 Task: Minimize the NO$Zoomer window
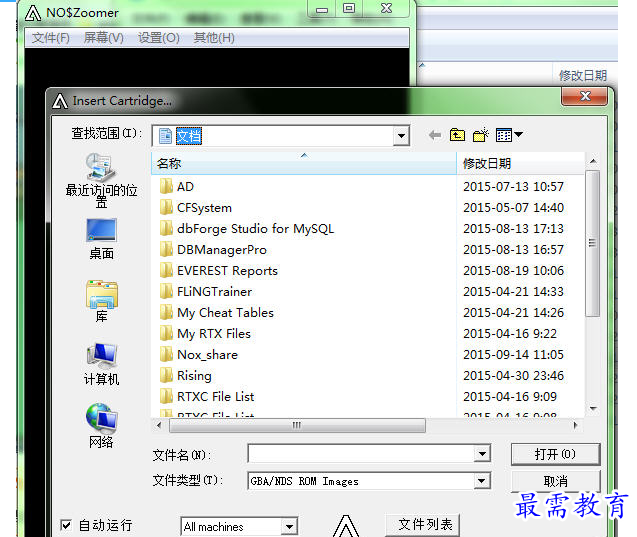coord(322,9)
